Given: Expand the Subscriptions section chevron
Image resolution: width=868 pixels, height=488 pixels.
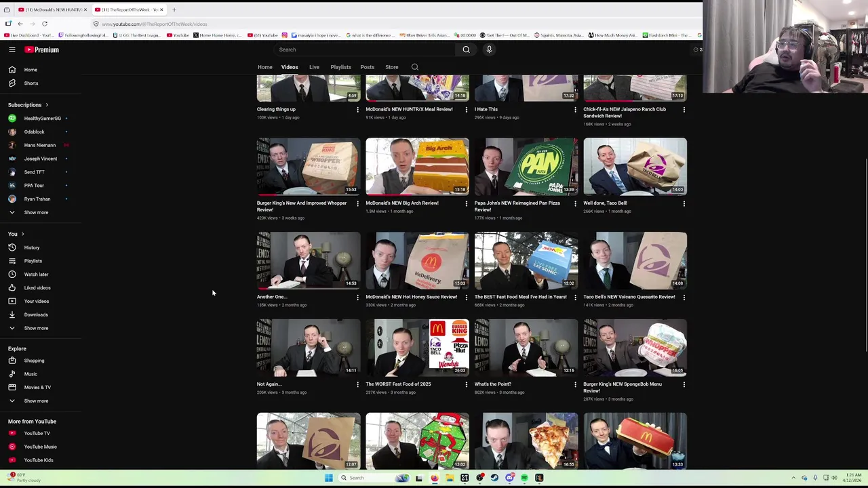Looking at the screenshot, I should pyautogui.click(x=47, y=105).
